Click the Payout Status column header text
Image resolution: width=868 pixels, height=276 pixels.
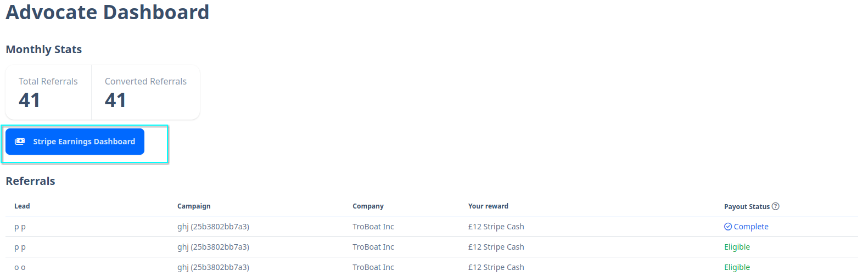[746, 207]
